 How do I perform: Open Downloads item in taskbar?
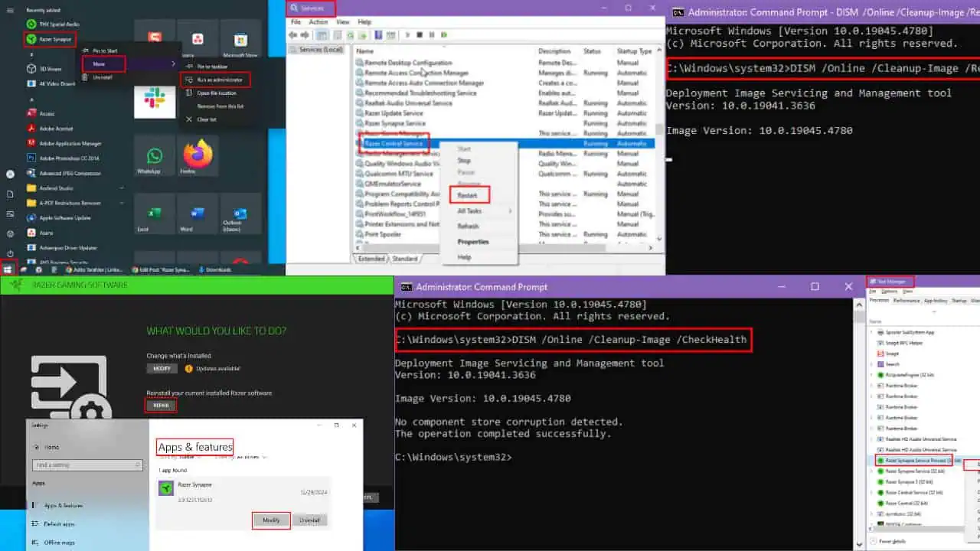pos(214,269)
